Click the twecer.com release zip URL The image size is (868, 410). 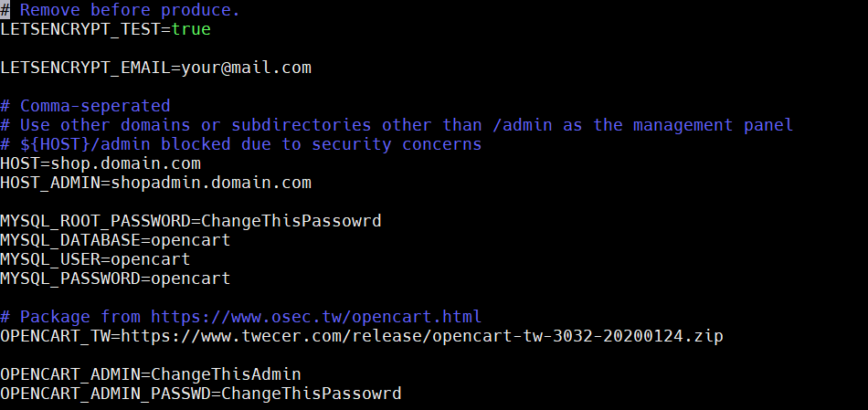[x=421, y=336]
